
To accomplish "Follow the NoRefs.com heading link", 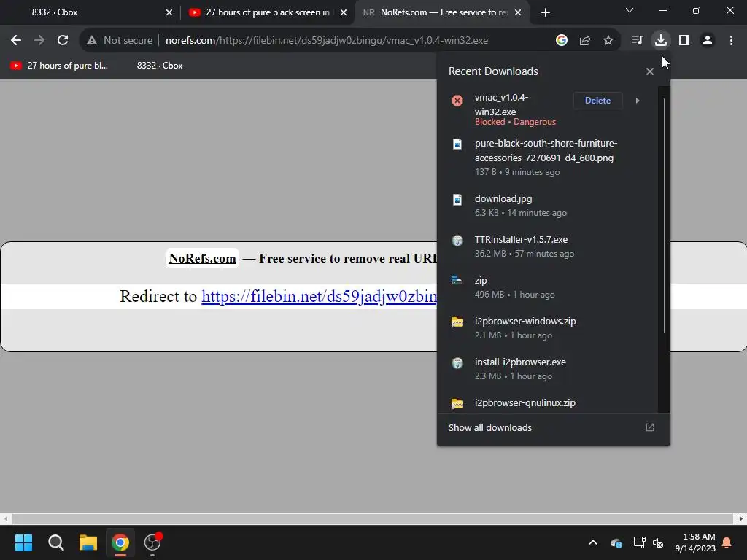I will (x=203, y=258).
